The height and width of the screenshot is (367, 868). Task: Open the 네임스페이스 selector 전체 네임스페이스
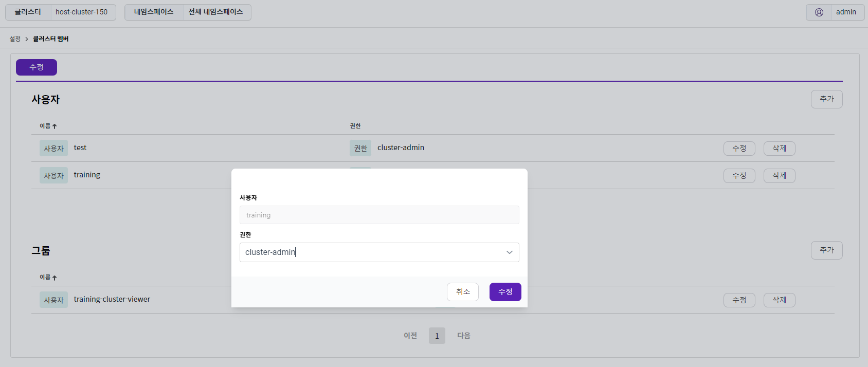188,12
